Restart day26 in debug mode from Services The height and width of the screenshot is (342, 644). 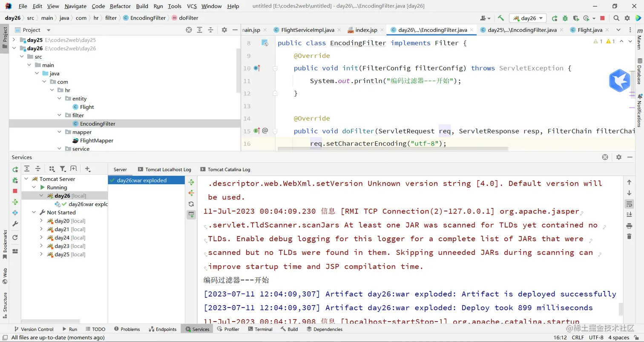coord(15,180)
